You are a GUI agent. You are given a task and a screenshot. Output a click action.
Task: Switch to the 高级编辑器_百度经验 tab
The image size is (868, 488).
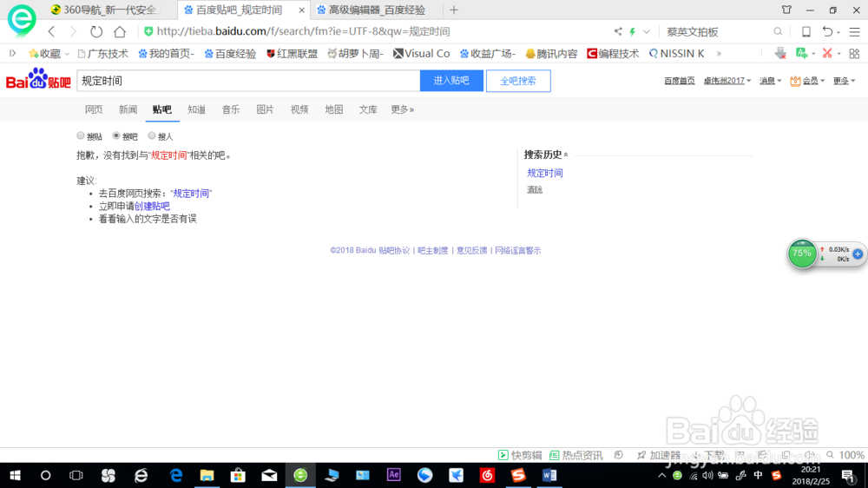click(371, 10)
